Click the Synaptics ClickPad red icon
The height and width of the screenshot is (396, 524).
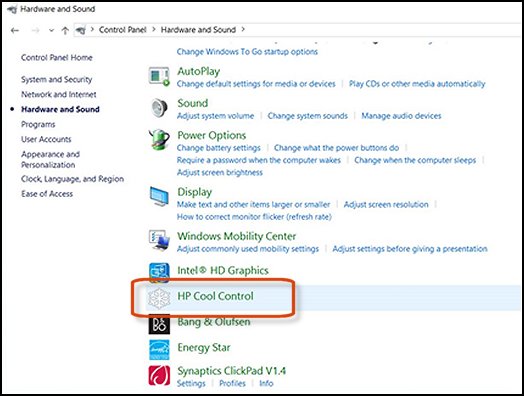coord(159,376)
